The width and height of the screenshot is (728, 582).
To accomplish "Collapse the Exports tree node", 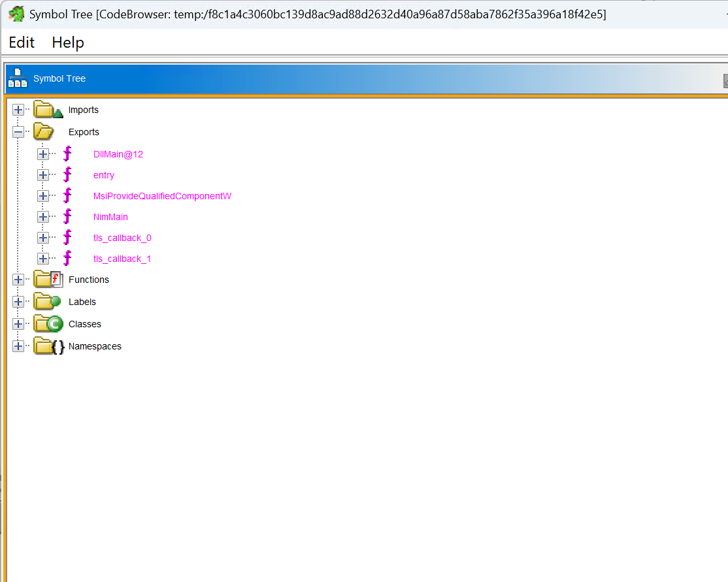I will click(18, 132).
